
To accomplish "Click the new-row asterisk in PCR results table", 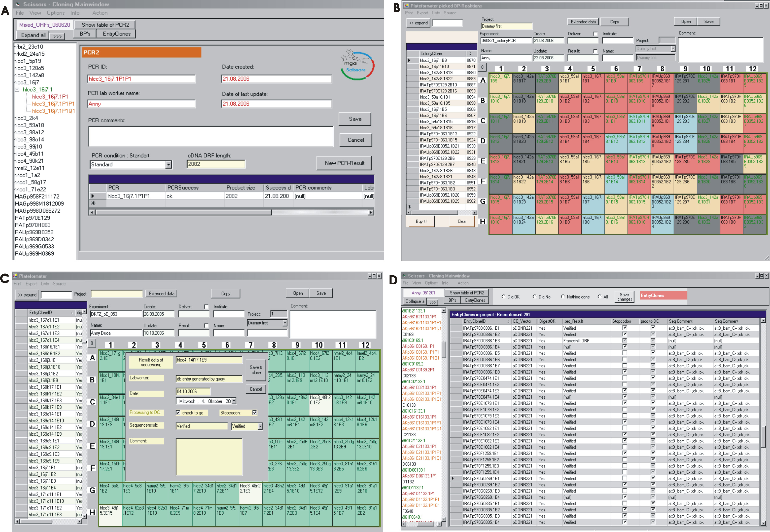I will (93, 203).
